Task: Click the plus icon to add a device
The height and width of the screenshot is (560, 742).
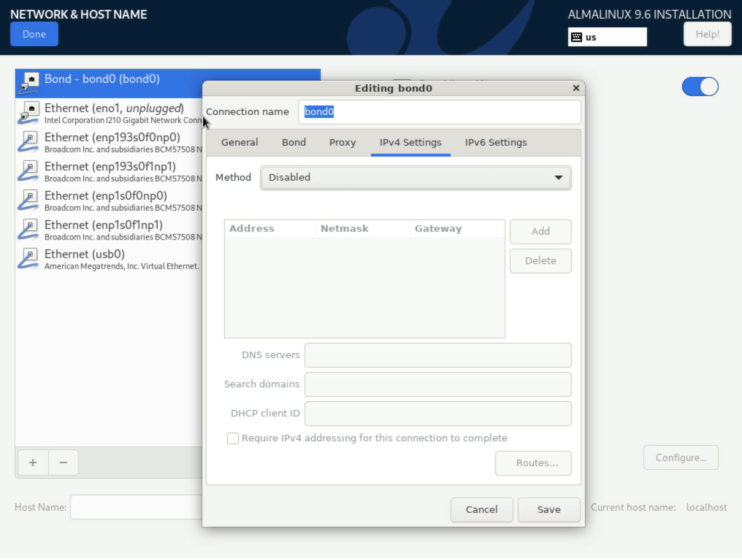Action: pos(33,463)
